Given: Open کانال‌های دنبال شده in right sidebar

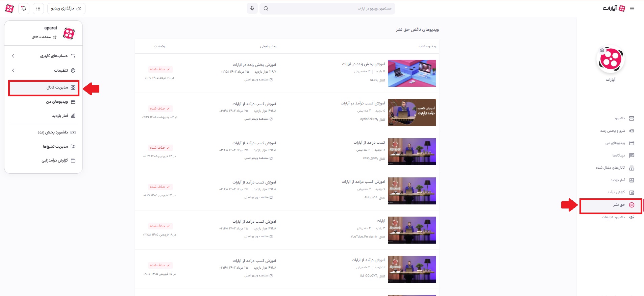Looking at the screenshot, I should point(615,168).
